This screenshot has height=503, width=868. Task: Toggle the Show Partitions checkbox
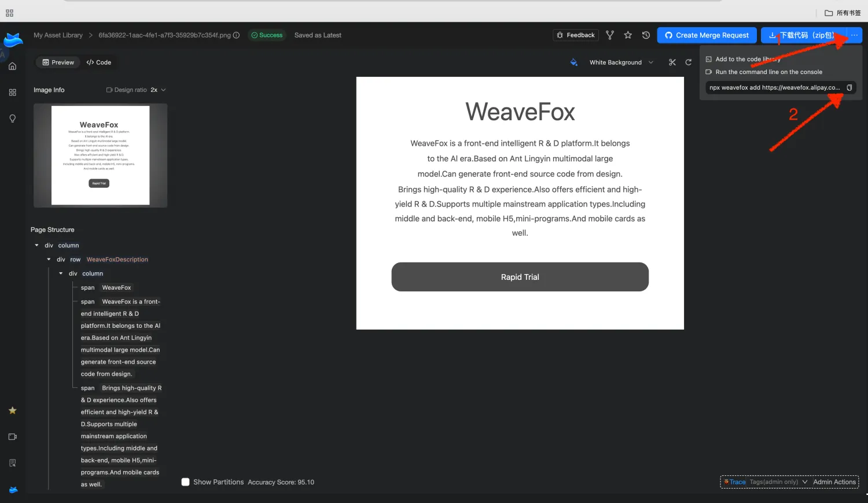click(185, 482)
